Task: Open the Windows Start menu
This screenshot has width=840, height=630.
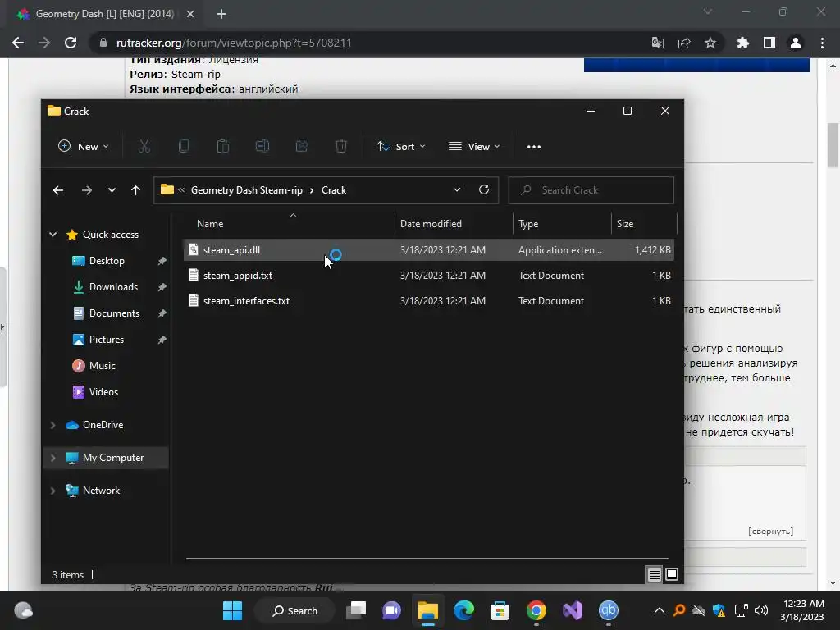Action: [232, 610]
